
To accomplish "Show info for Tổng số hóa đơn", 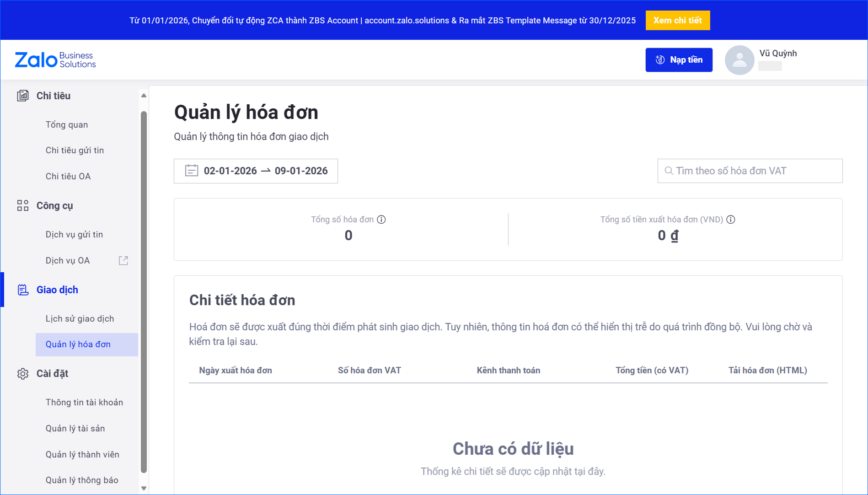I will point(381,220).
